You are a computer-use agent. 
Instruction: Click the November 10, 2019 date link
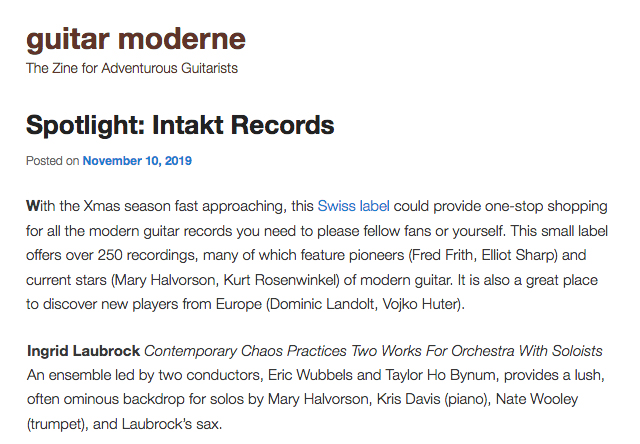tap(137, 161)
